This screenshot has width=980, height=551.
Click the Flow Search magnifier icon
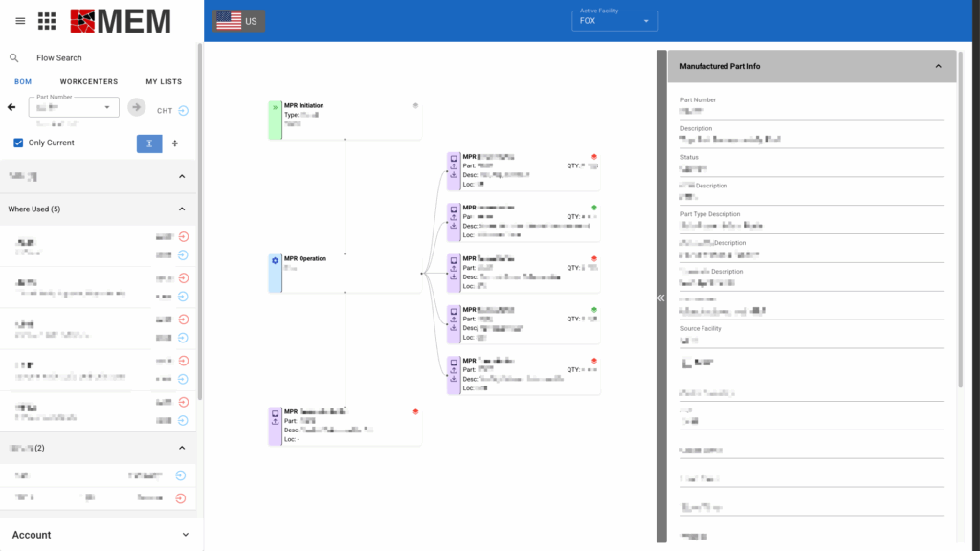14,58
